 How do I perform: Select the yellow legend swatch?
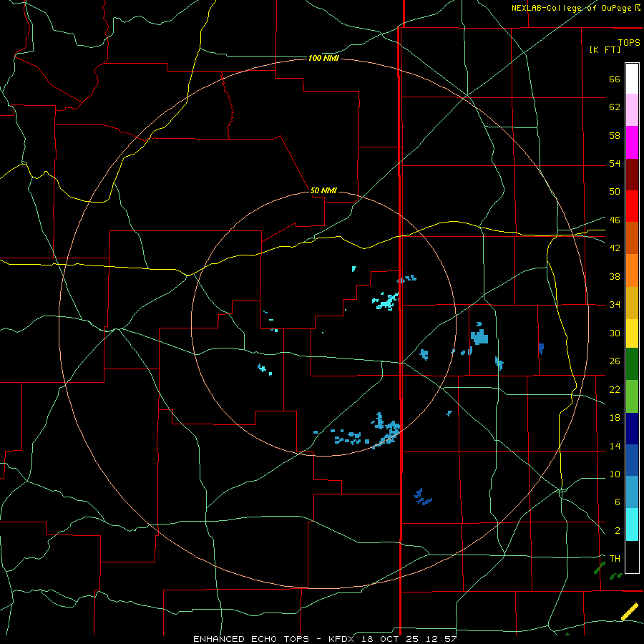pos(632,333)
